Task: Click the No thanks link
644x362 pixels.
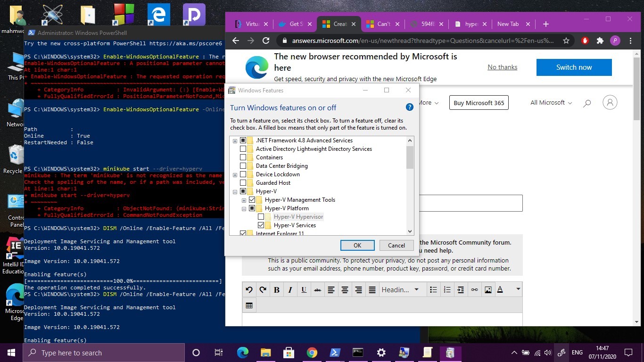Action: (x=502, y=67)
